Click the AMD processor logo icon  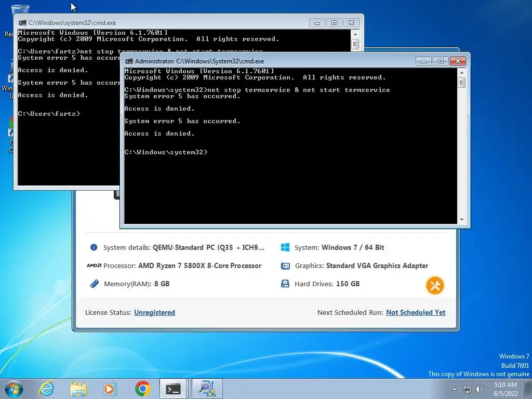pos(94,265)
